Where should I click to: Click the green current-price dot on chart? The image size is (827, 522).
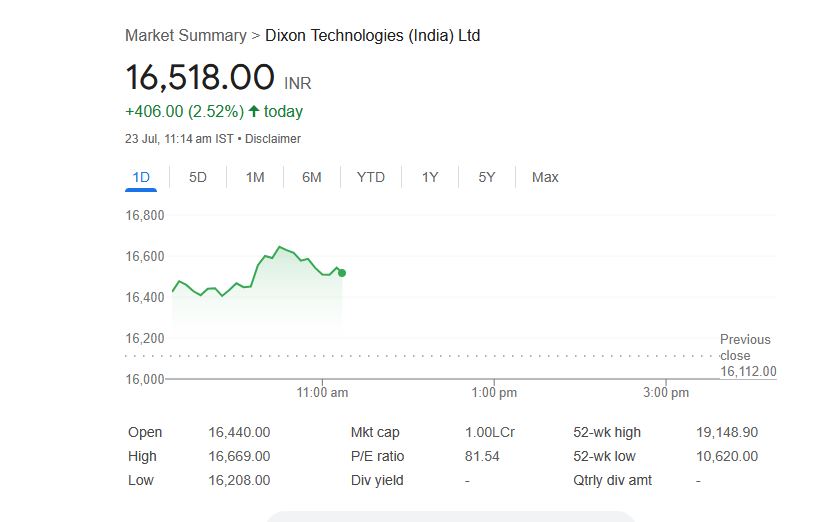pos(342,272)
